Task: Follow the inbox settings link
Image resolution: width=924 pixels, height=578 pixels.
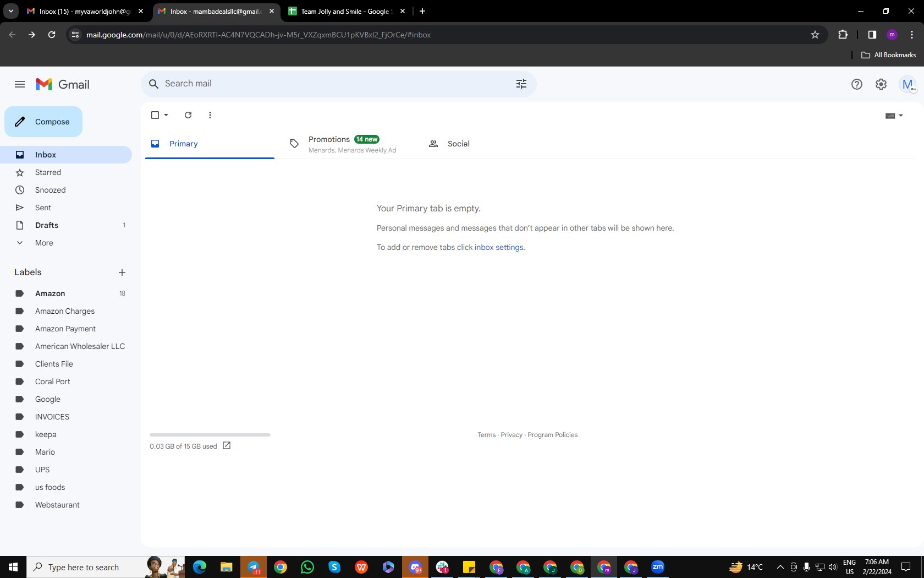Action: [499, 247]
